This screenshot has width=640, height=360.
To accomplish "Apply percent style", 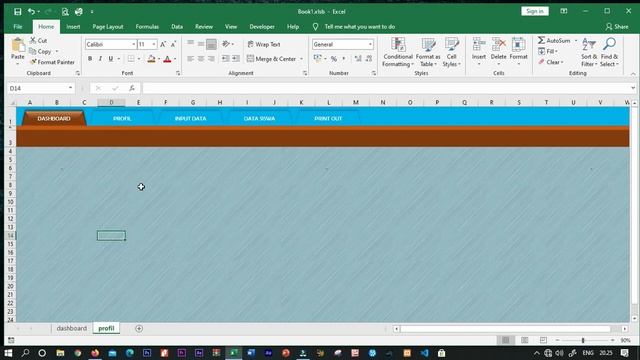I will point(333,59).
